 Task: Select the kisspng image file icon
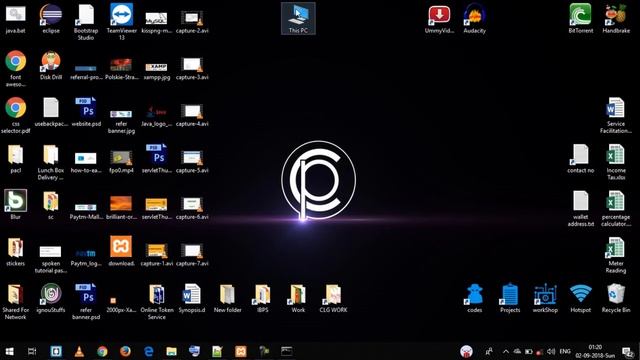point(157,22)
